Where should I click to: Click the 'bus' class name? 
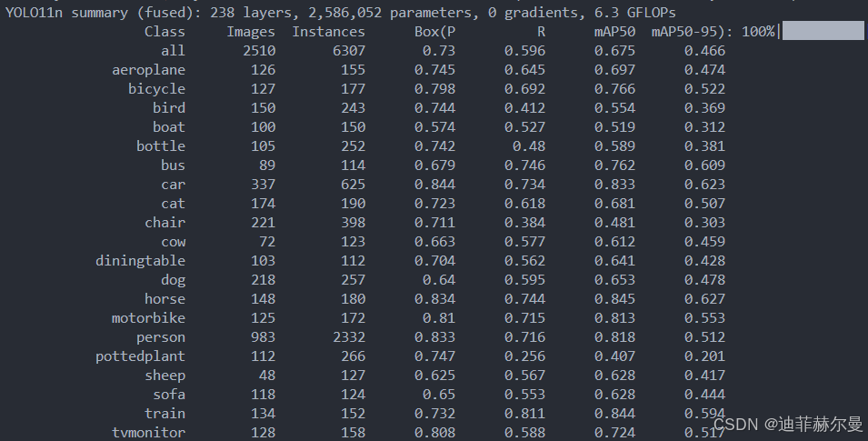pyautogui.click(x=174, y=165)
